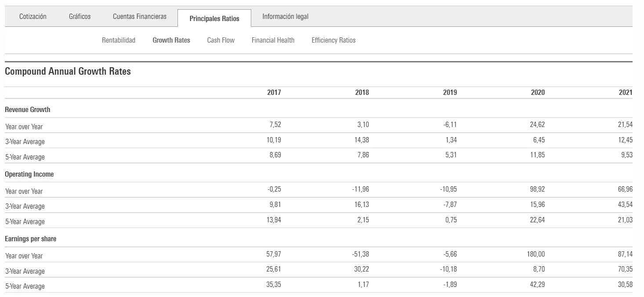This screenshot has width=644, height=297.
Task: Go to the Información legal tab
Action: pyautogui.click(x=285, y=17)
